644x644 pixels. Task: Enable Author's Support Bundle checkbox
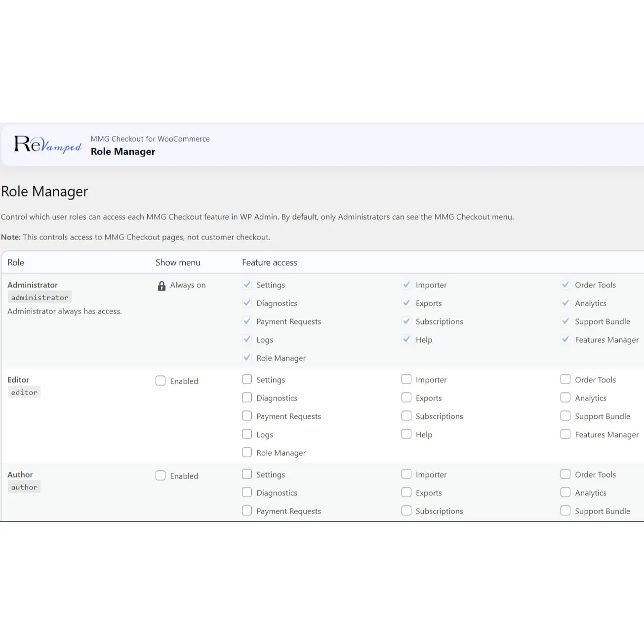pos(565,511)
